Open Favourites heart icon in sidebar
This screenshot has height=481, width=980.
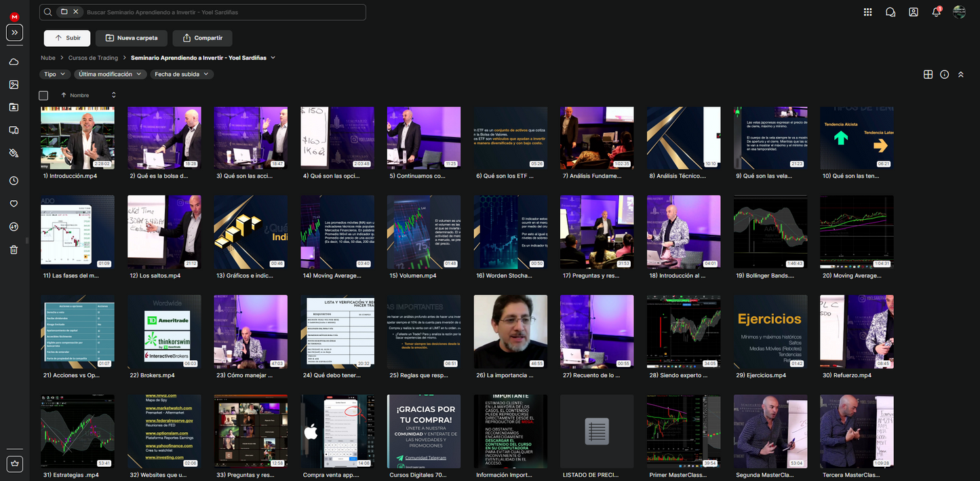(x=14, y=204)
